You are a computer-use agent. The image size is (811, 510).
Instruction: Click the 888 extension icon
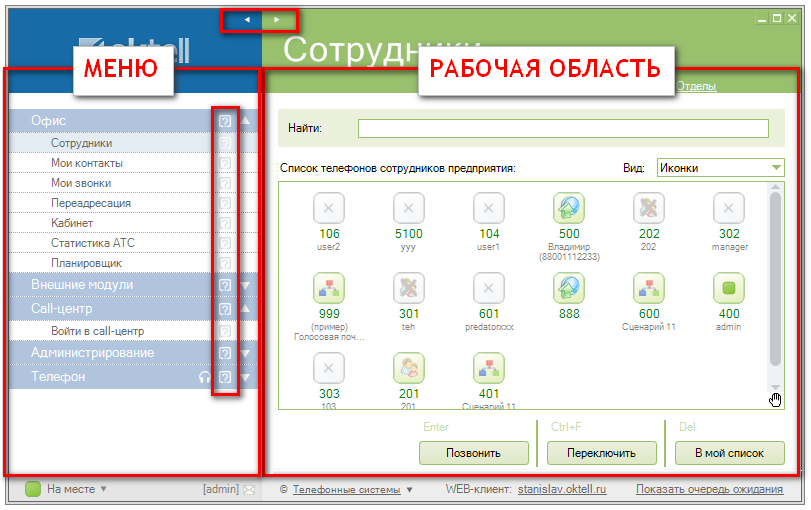point(568,288)
